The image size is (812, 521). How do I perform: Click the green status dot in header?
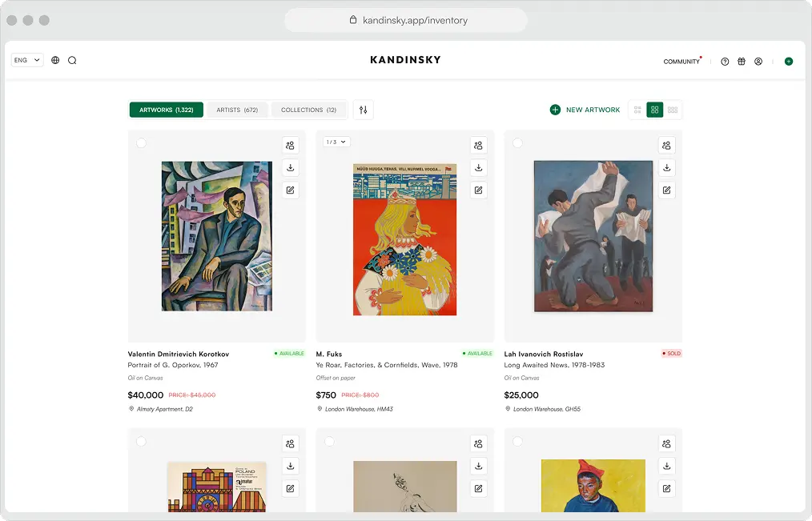coord(789,62)
